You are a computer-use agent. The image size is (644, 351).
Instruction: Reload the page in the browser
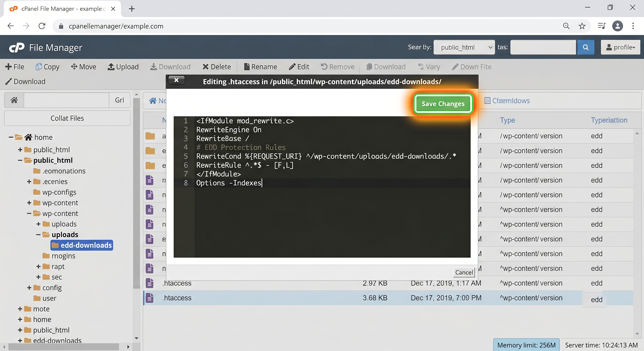point(42,26)
